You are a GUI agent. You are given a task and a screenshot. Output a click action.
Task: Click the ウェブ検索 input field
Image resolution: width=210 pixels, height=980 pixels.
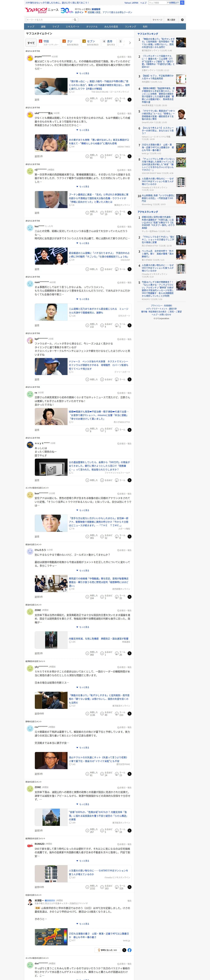(157, 3)
